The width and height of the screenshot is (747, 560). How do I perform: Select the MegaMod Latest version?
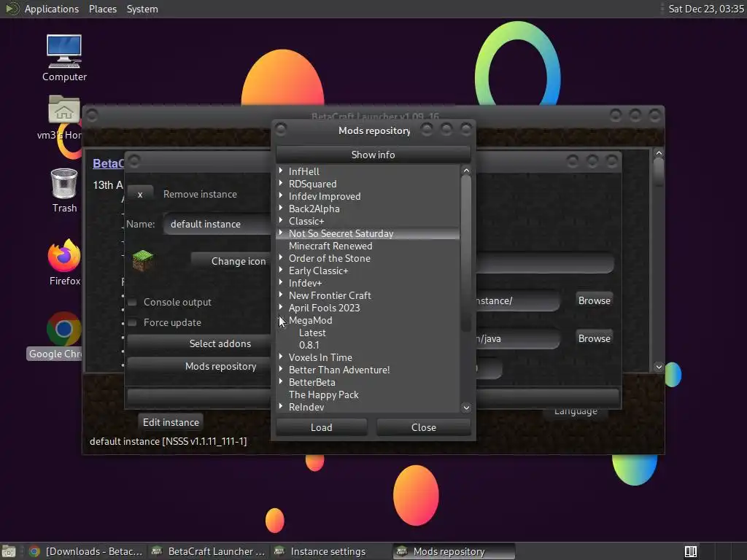312,332
